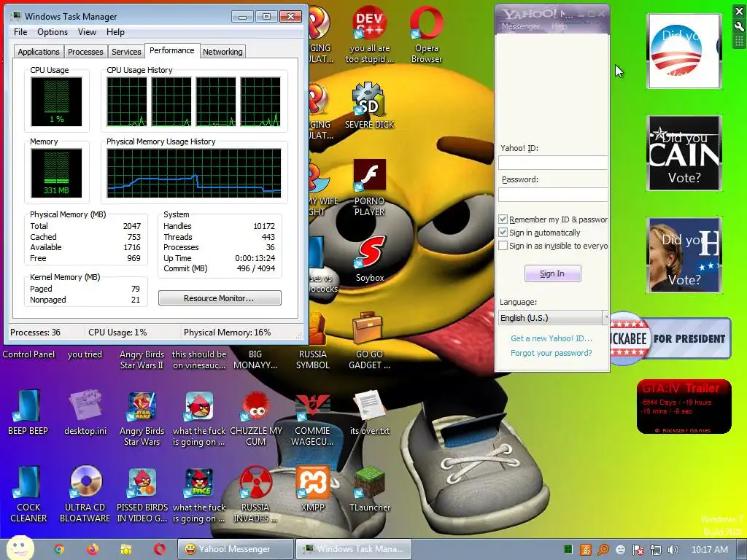
Task: Open the COMMIE WAGECU... desktop icon
Action: click(x=312, y=407)
